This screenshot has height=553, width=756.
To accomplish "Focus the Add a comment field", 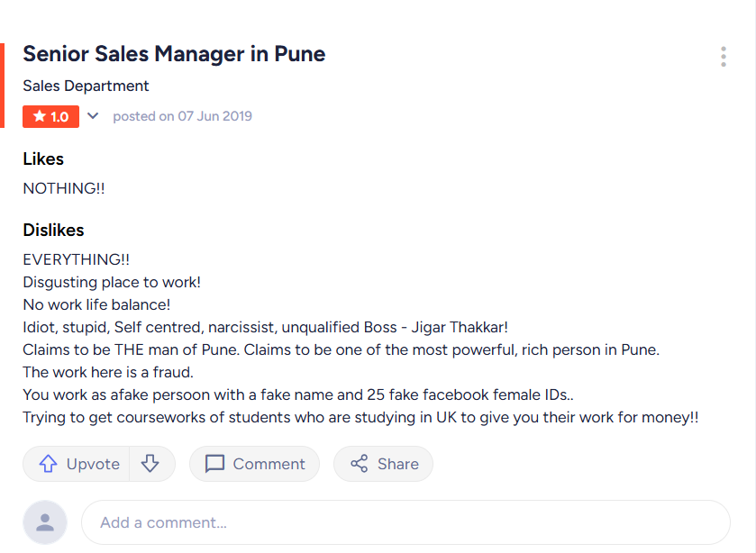I will (x=405, y=522).
